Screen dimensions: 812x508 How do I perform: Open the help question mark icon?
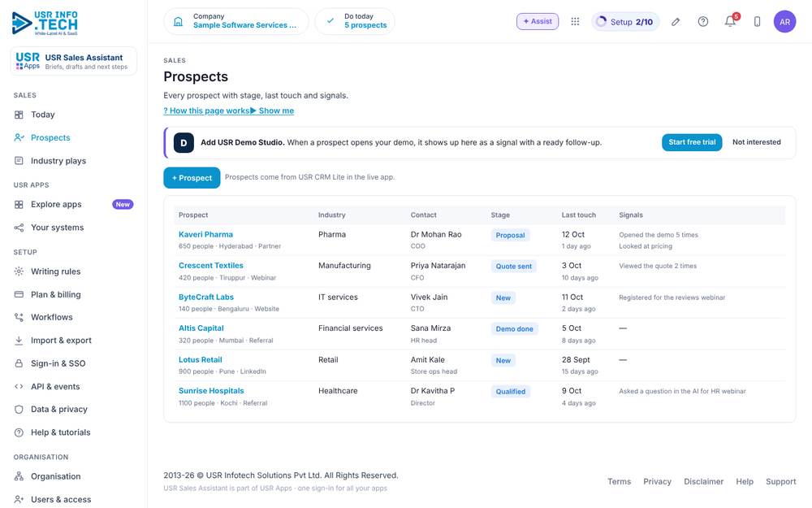point(702,22)
